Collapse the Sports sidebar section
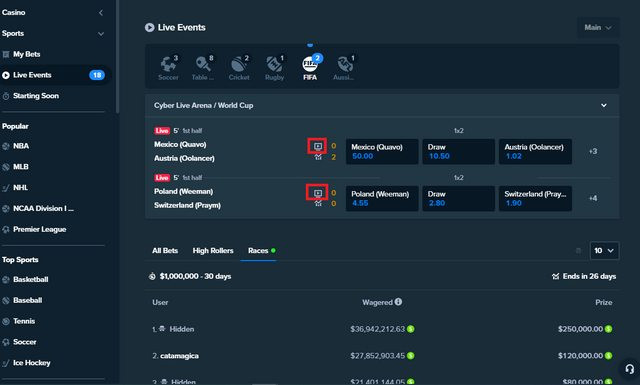Image resolution: width=640 pixels, height=385 pixels. 101,34
